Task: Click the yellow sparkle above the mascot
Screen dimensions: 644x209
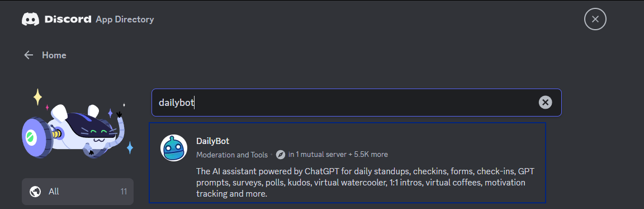Action: click(x=38, y=97)
